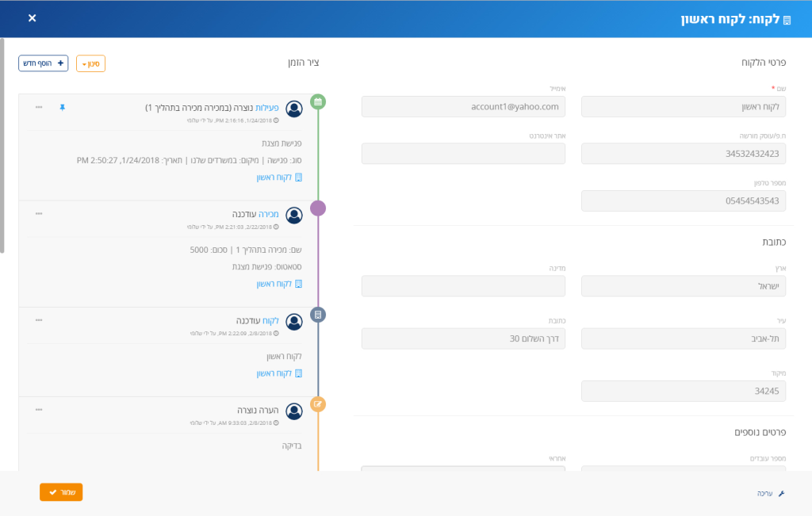
Task: Open the פעילות link in first timeline entry
Action: point(267,108)
